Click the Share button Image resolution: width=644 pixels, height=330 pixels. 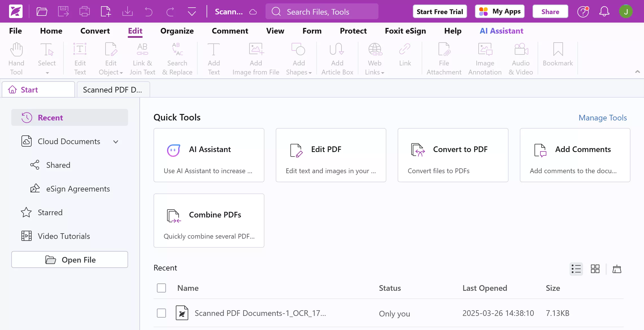pyautogui.click(x=550, y=12)
